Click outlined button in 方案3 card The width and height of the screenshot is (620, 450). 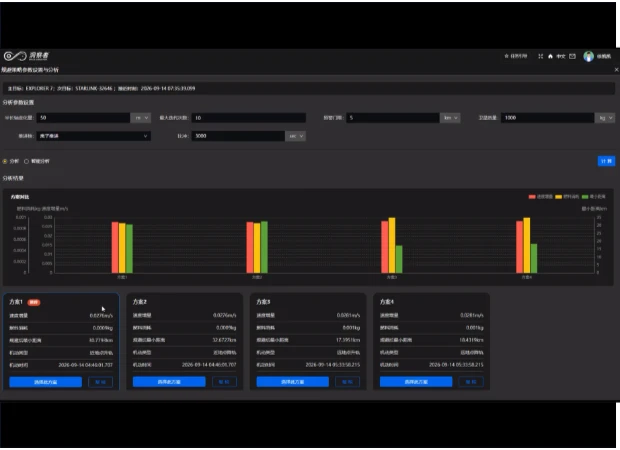click(x=348, y=382)
